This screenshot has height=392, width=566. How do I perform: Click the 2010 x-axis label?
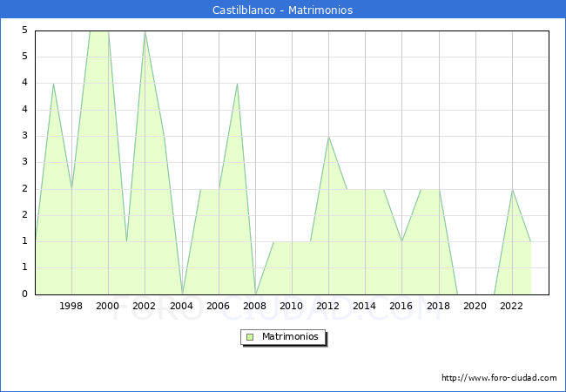tap(292, 306)
